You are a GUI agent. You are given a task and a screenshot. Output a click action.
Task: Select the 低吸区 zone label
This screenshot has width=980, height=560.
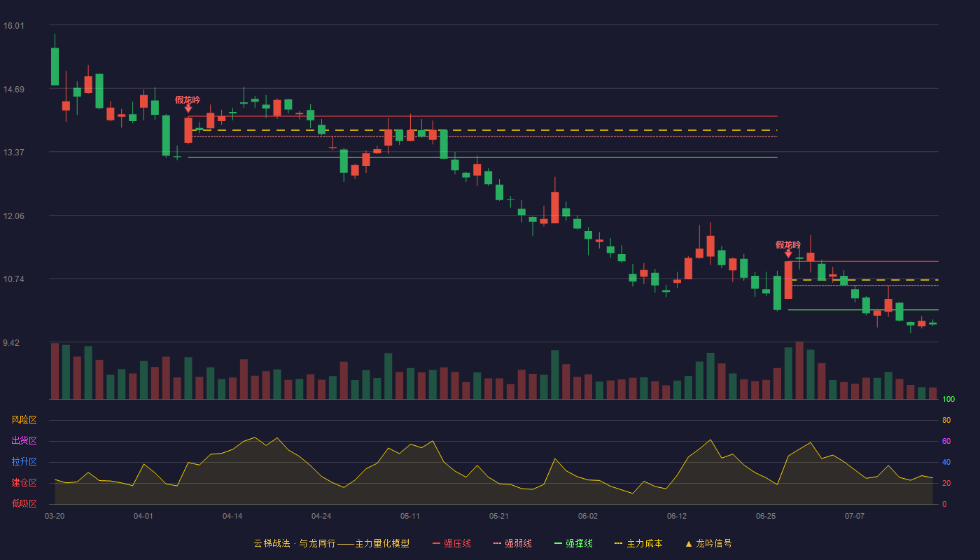tap(24, 504)
